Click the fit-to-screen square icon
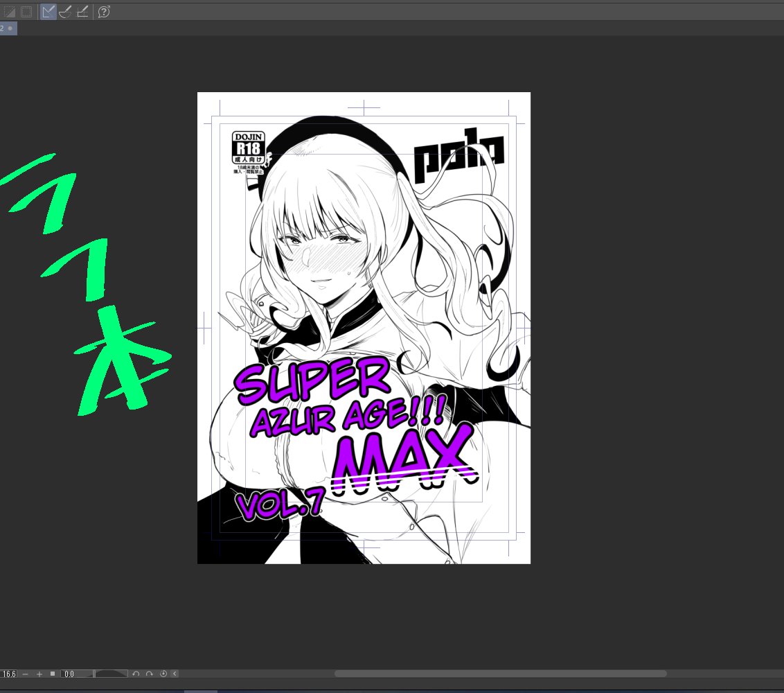 53,674
